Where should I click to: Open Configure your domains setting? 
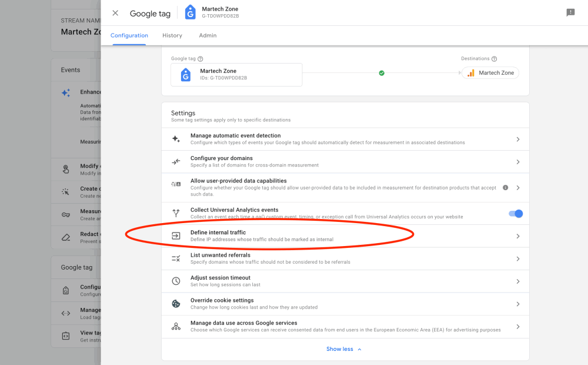pos(345,161)
